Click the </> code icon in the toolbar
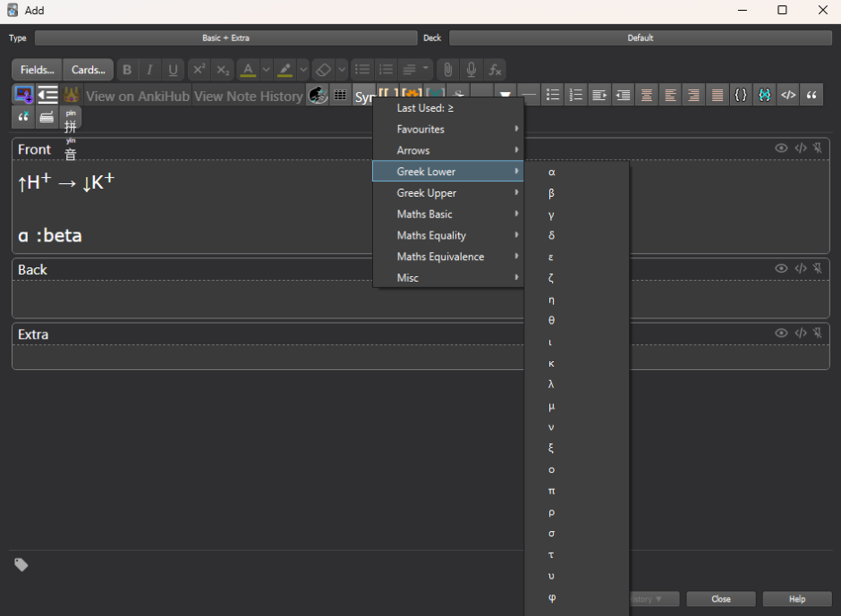Image resolution: width=841 pixels, height=616 pixels. 788,95
